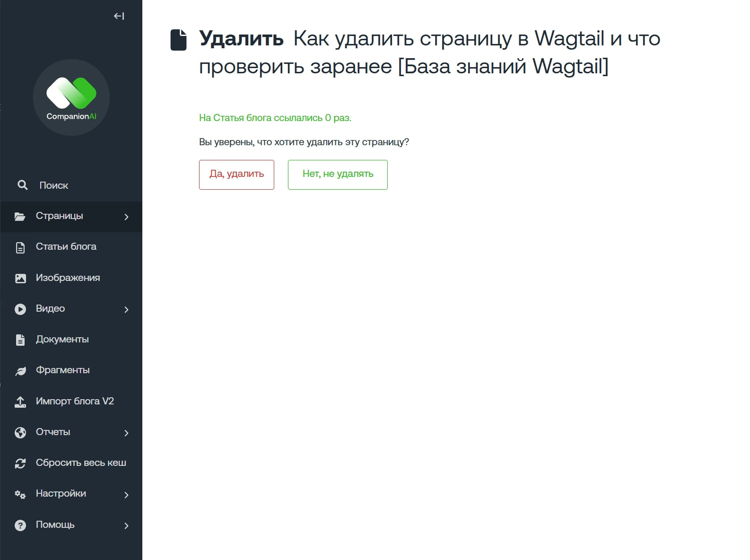Open Импорт блога V2
This screenshot has height=560, width=750.
click(x=71, y=402)
